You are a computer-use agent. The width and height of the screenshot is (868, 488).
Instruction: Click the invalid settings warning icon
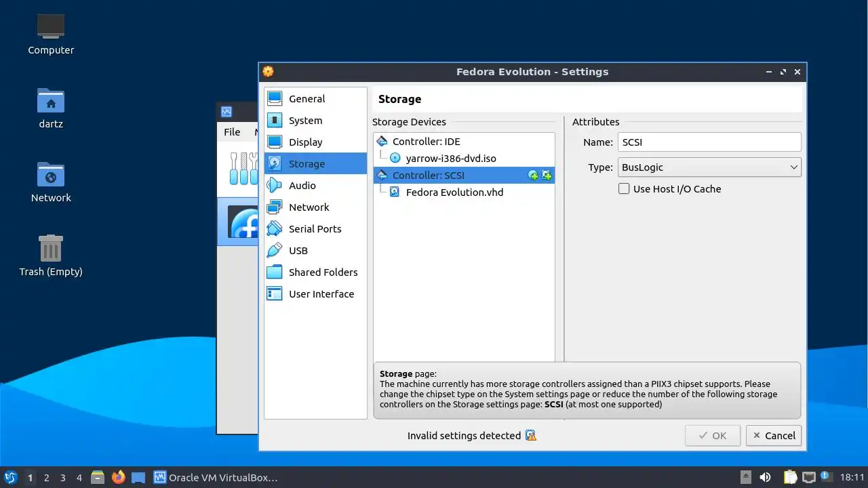531,436
